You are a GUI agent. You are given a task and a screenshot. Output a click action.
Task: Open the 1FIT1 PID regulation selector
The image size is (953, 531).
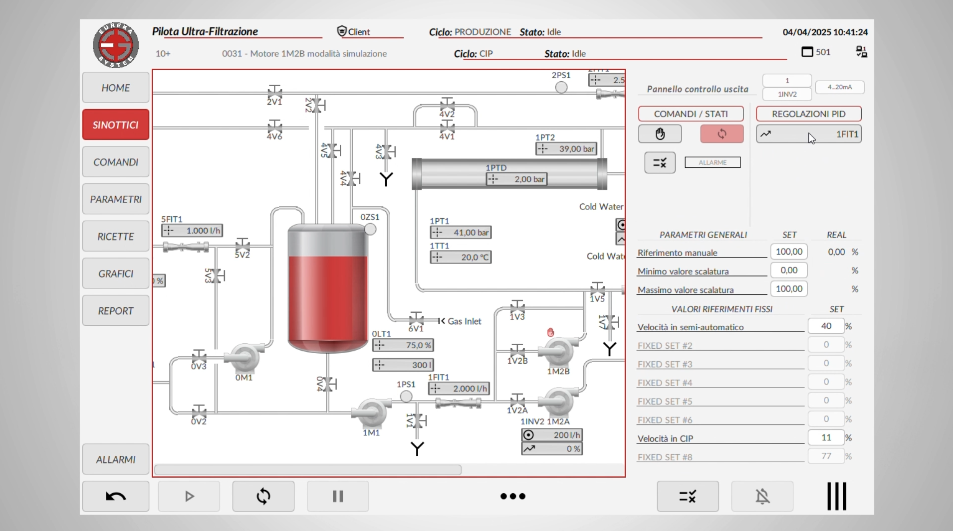(x=808, y=134)
